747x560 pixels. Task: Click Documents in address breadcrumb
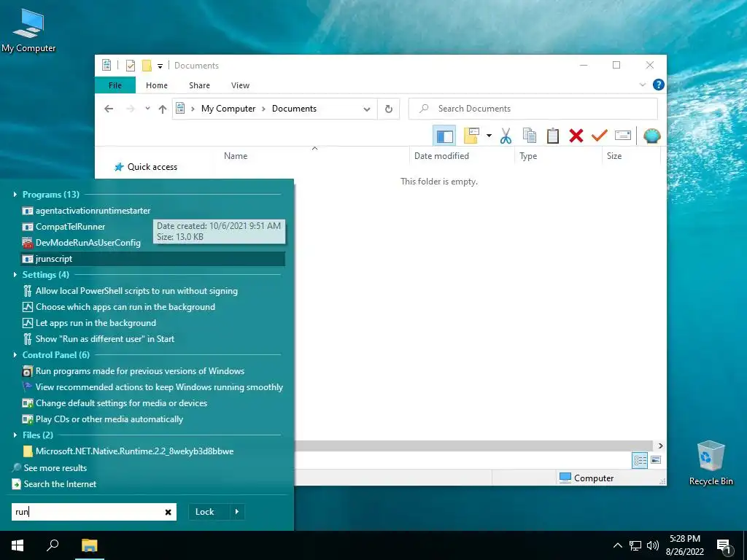pos(294,109)
